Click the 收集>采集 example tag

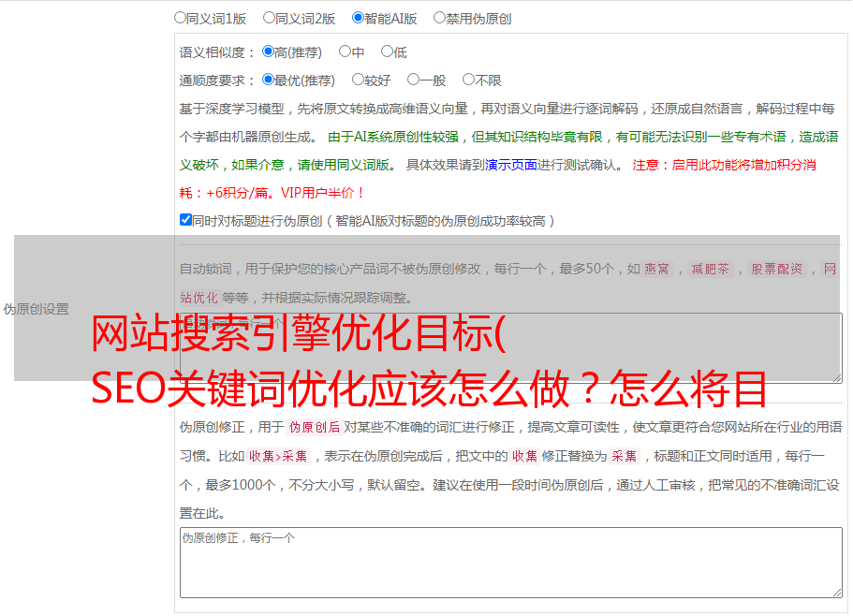[x=278, y=456]
